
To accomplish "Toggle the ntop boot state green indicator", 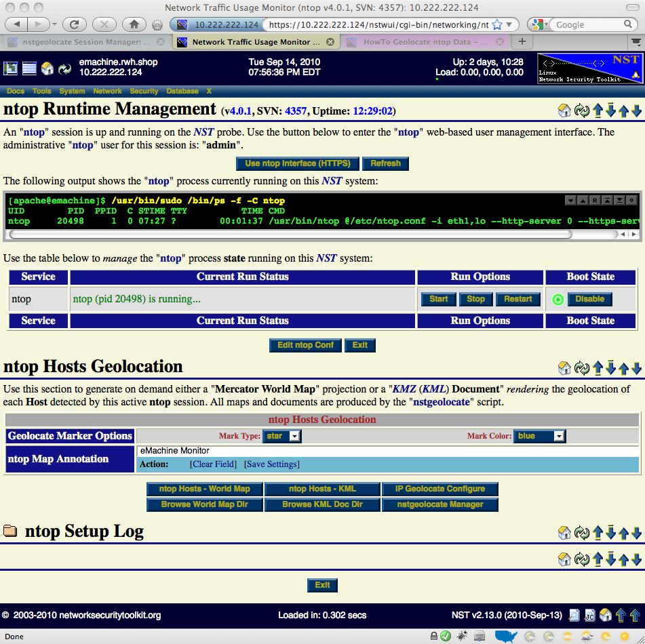I will [558, 300].
